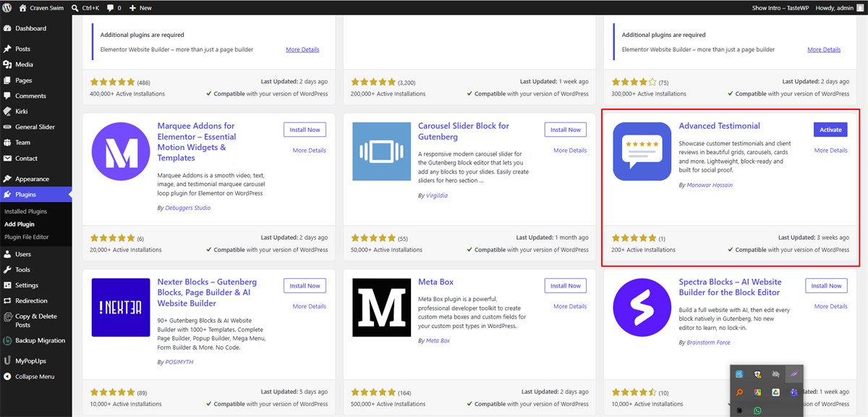Screen dimensions: 868x417
Task: Open Comments in the sidebar
Action: tap(36, 96)
